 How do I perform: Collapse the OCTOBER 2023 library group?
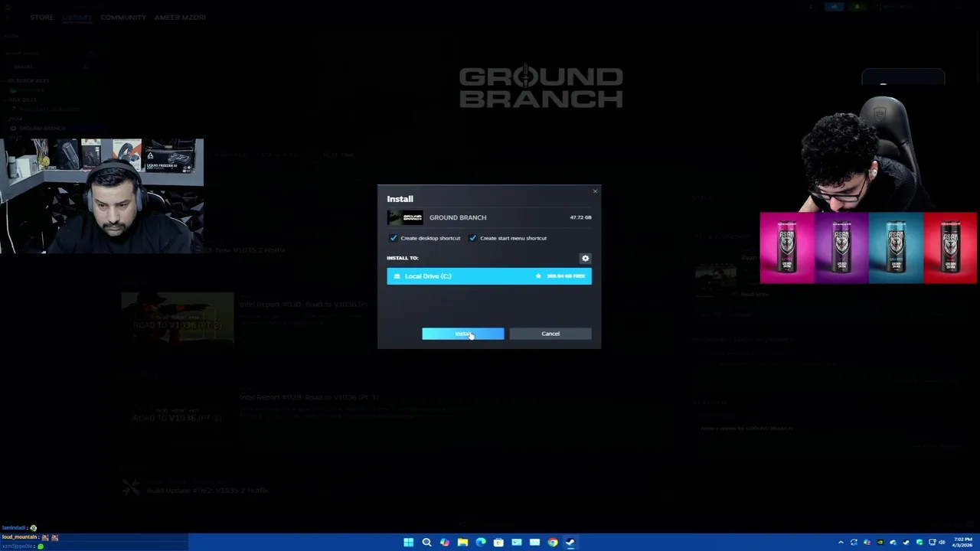coord(28,80)
